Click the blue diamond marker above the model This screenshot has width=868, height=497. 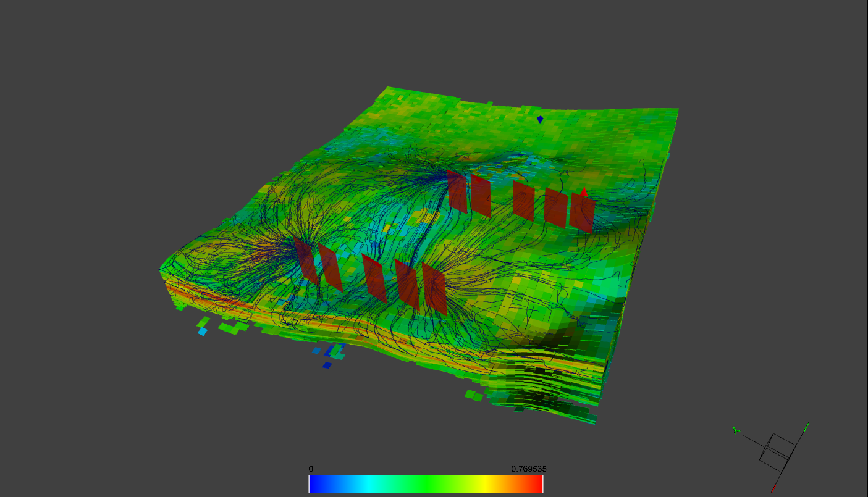coord(540,119)
